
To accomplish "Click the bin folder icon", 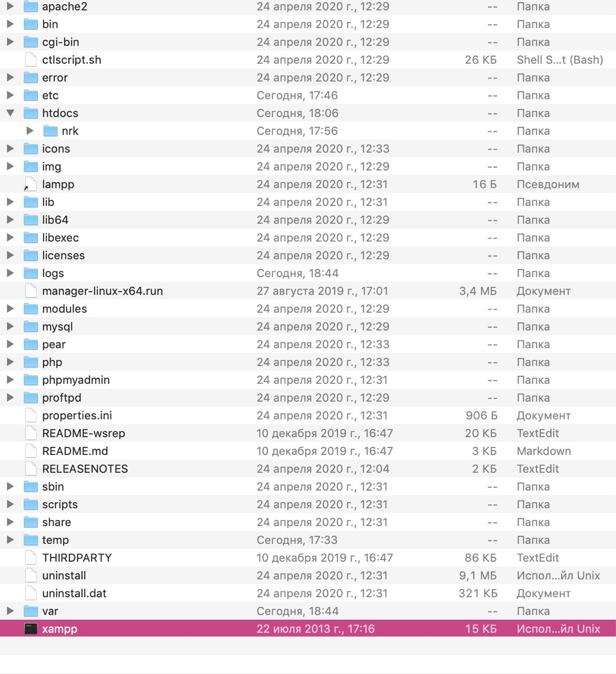I will [x=31, y=24].
